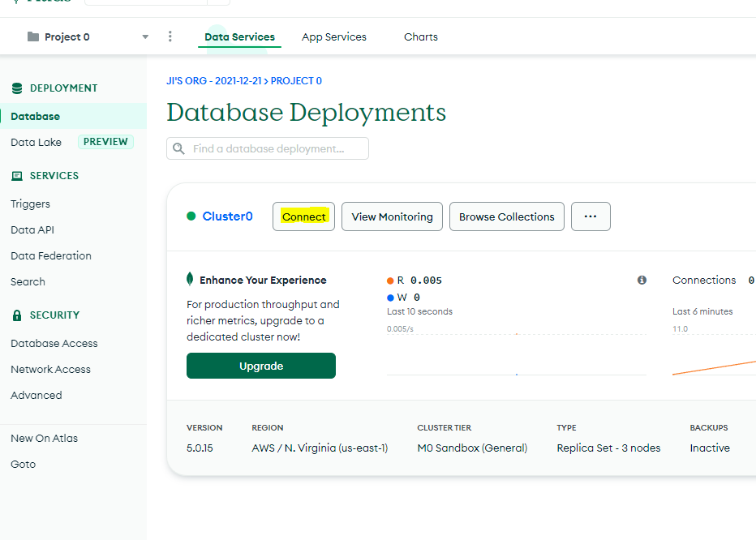The width and height of the screenshot is (756, 540).
Task: Open the Project 0 dropdown arrow
Action: point(145,37)
